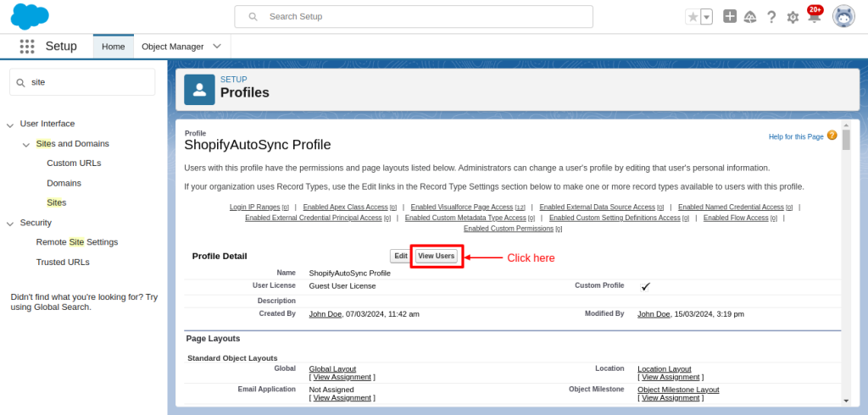868x415 pixels.
Task: Open the Notifications bell icon
Action: click(x=814, y=17)
